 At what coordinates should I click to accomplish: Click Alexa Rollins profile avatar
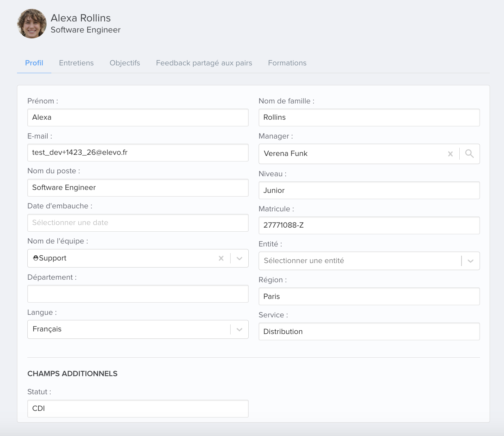tap(32, 24)
